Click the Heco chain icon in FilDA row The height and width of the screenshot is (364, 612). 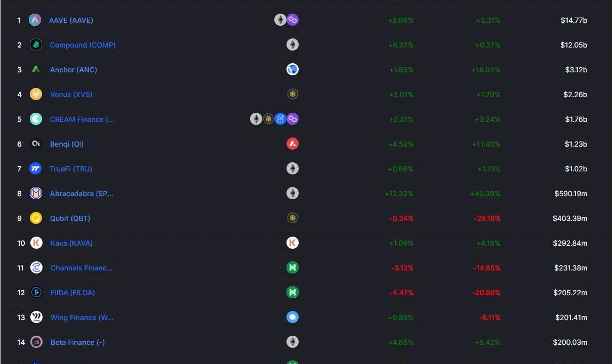point(293,293)
